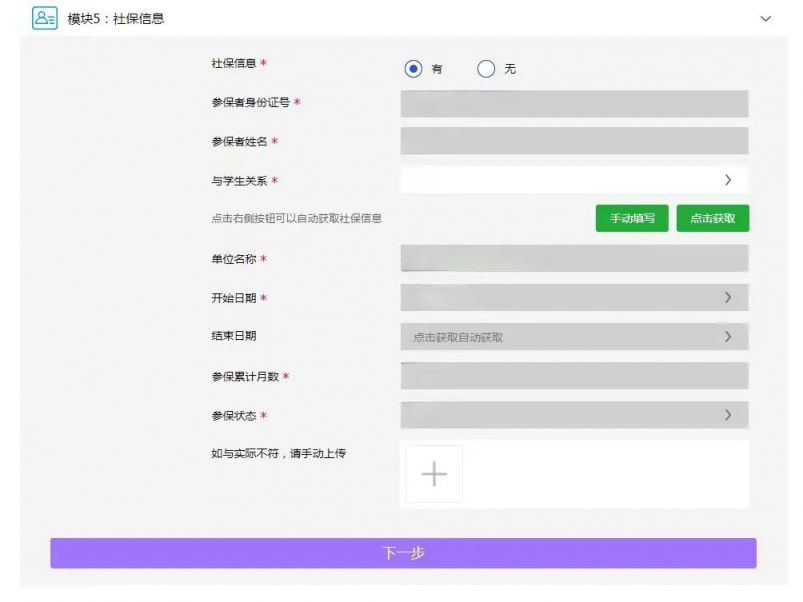Open the 结束日期 date picker
Viewport: 803px width, 602px height.
point(574,336)
